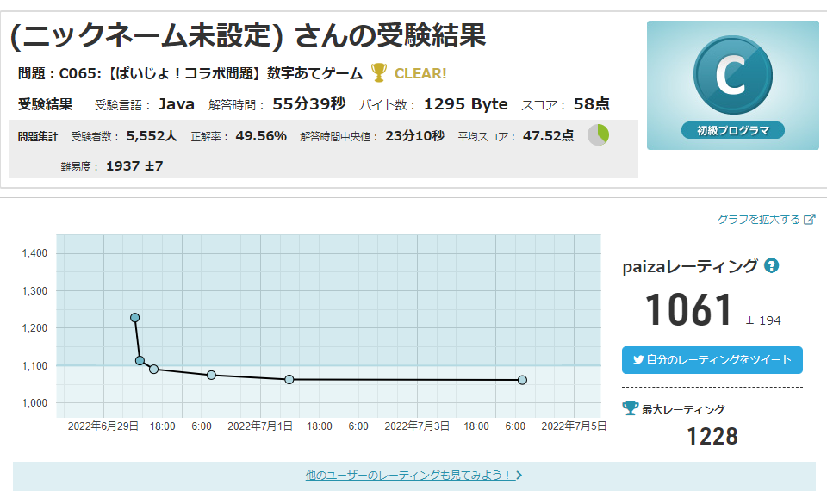827x504 pixels.
Task: Click the maximum rating value 1228
Action: (x=712, y=437)
